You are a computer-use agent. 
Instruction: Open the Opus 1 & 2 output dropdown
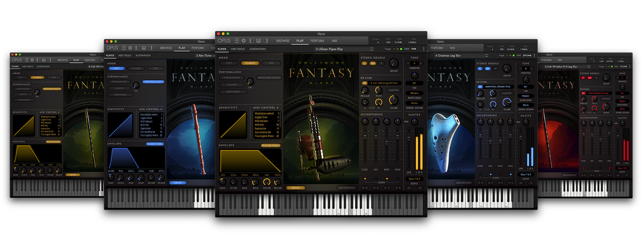[414, 178]
